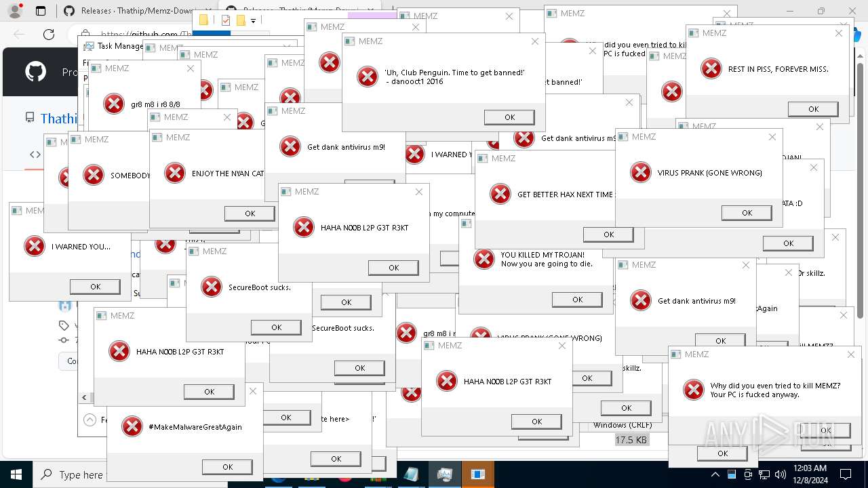Screen dimensions: 868x488
Task: Click orange-highlighted app icon on taskbar
Action: [x=477, y=474]
